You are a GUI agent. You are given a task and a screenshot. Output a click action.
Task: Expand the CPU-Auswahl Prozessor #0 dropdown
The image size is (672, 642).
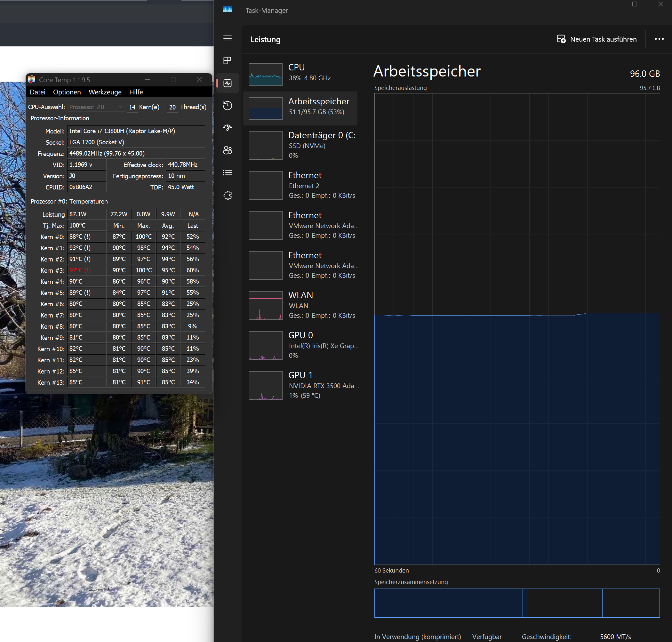[x=95, y=107]
